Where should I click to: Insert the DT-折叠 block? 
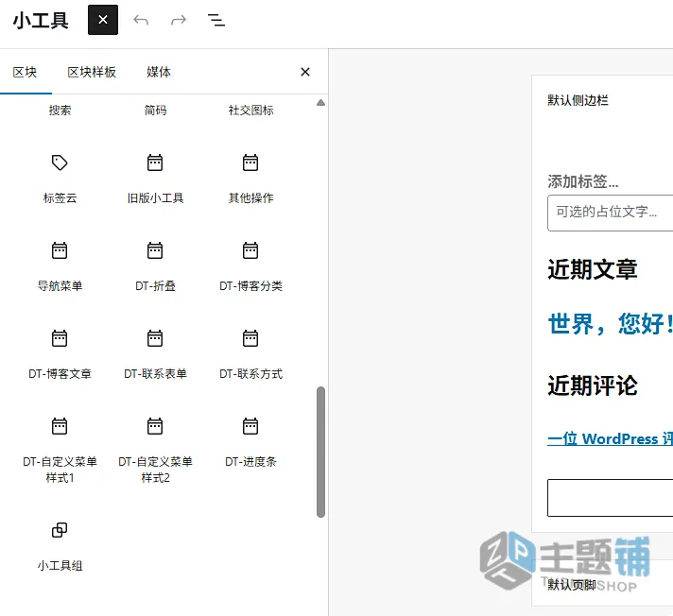[155, 266]
